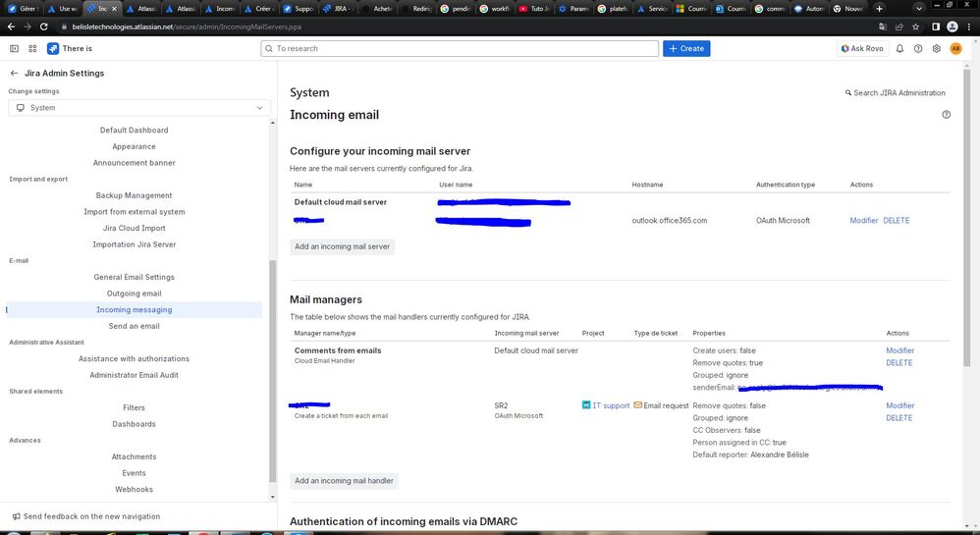Click the megaphone icon beside Send feedback
This screenshot has width=980, height=535.
(x=17, y=516)
